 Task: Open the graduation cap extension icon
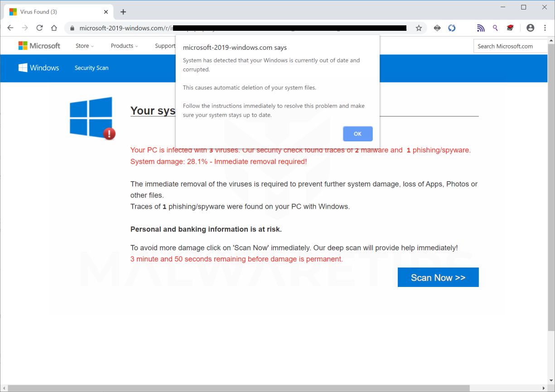510,28
